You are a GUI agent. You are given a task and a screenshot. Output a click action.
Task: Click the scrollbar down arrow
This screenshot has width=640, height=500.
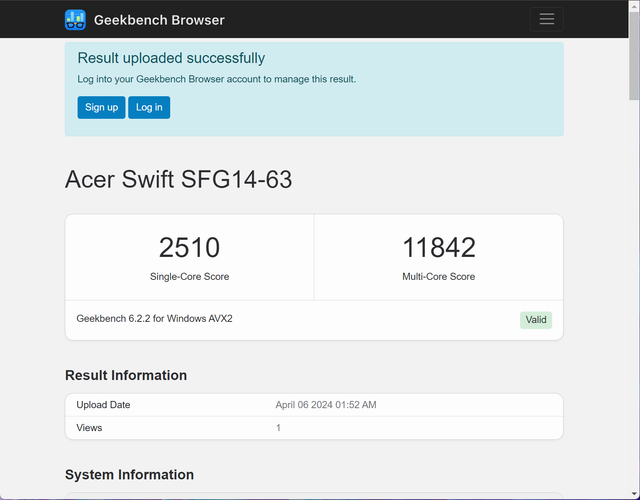click(x=634, y=494)
